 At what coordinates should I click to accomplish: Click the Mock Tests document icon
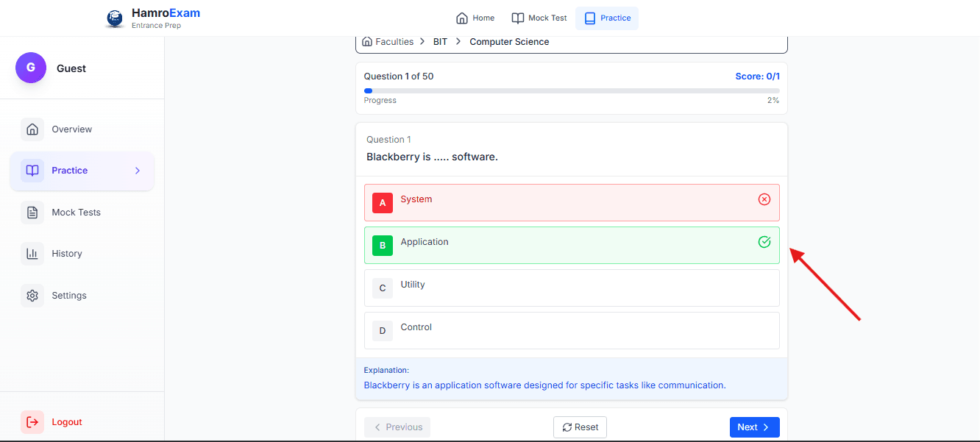(x=32, y=213)
